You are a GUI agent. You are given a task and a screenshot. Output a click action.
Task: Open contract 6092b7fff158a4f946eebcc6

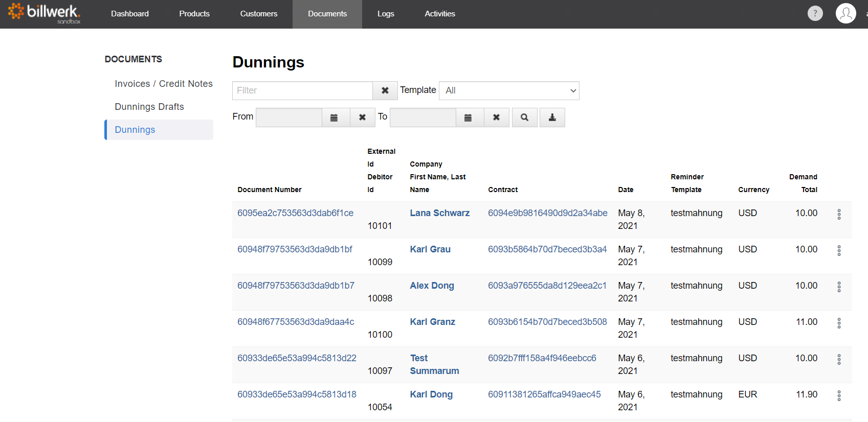pos(542,358)
